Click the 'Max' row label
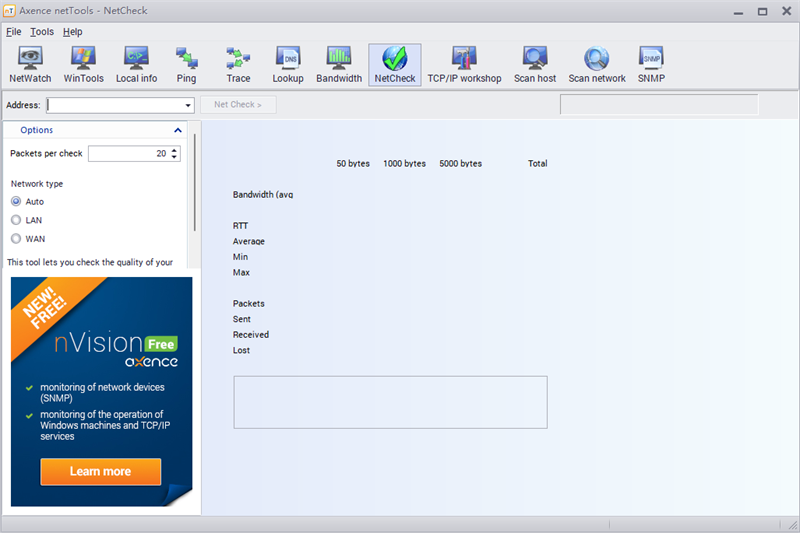800x533 pixels. pos(241,272)
